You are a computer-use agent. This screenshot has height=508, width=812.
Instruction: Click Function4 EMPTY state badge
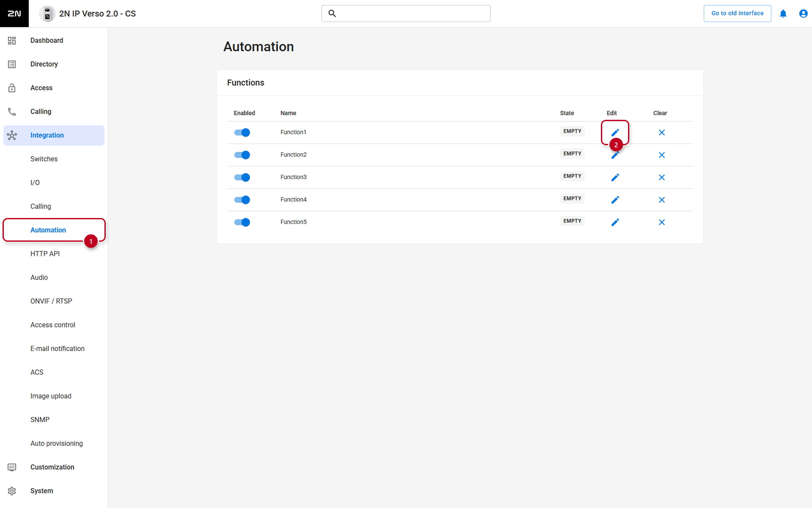point(572,199)
